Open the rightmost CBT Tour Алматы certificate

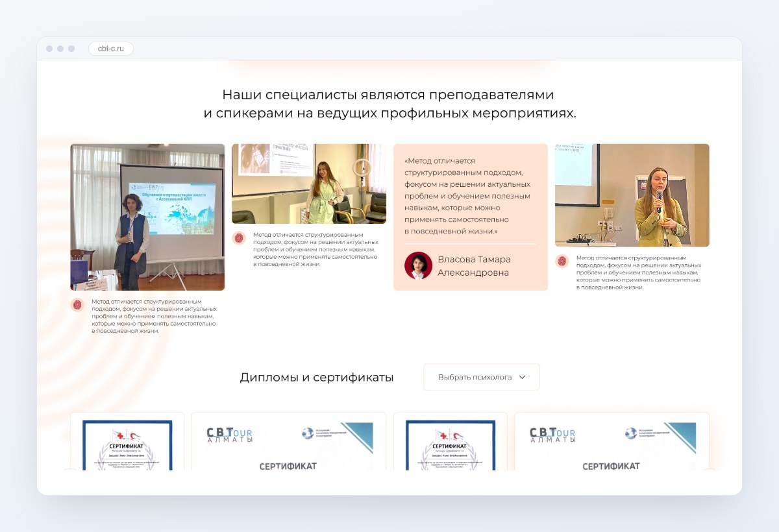[612, 441]
